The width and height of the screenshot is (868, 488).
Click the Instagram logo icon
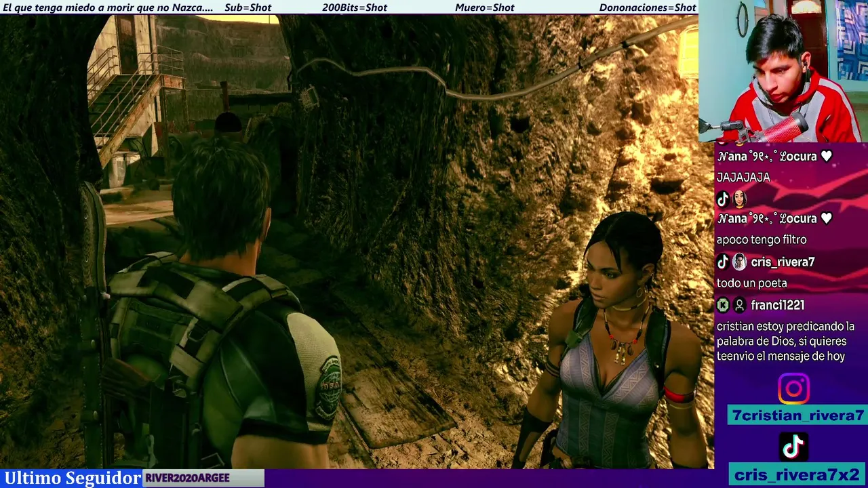click(793, 389)
